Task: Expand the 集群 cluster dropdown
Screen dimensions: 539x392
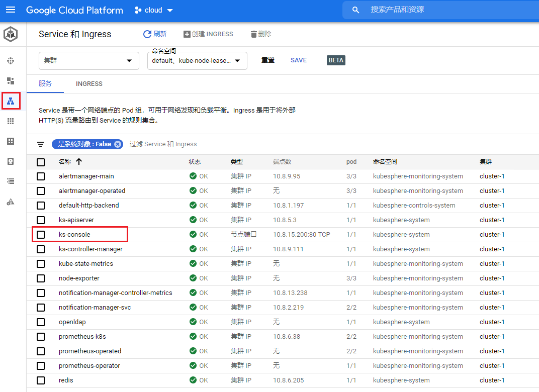Action: 88,61
